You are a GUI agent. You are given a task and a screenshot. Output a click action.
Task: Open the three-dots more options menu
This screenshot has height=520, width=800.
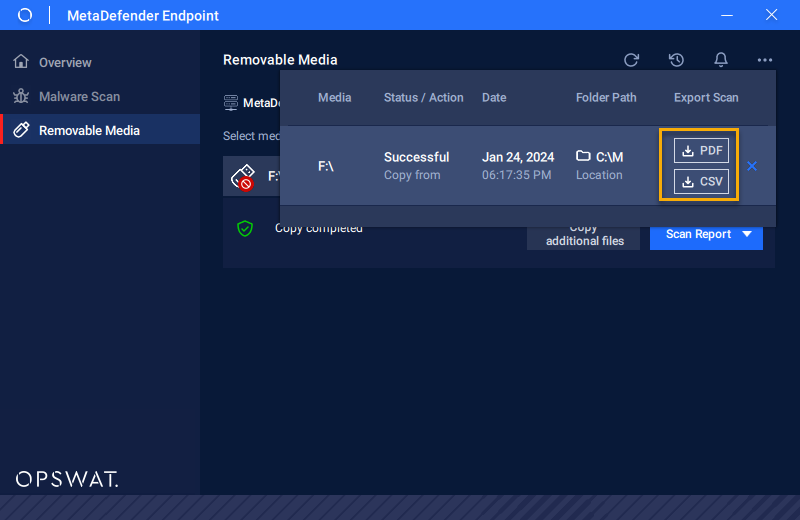764,60
